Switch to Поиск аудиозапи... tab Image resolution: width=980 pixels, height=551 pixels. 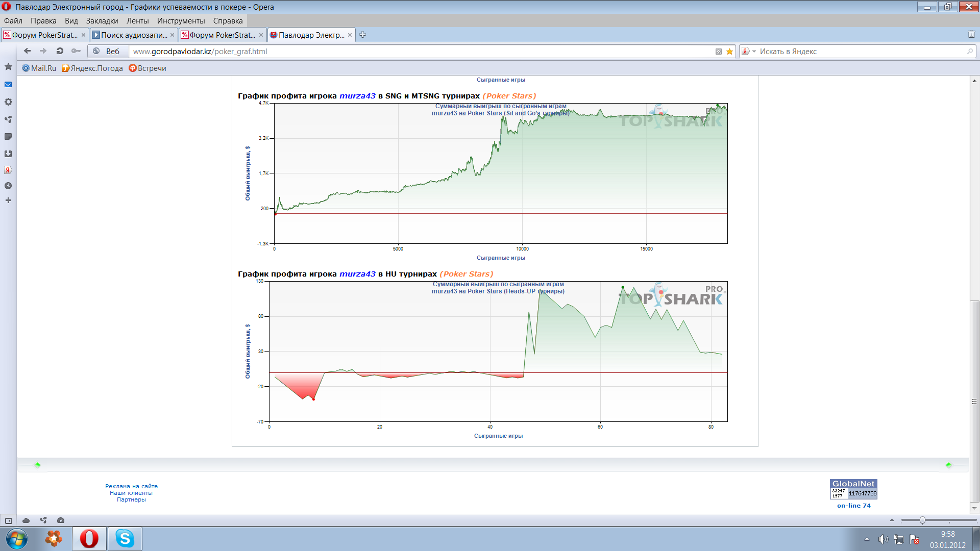[133, 35]
